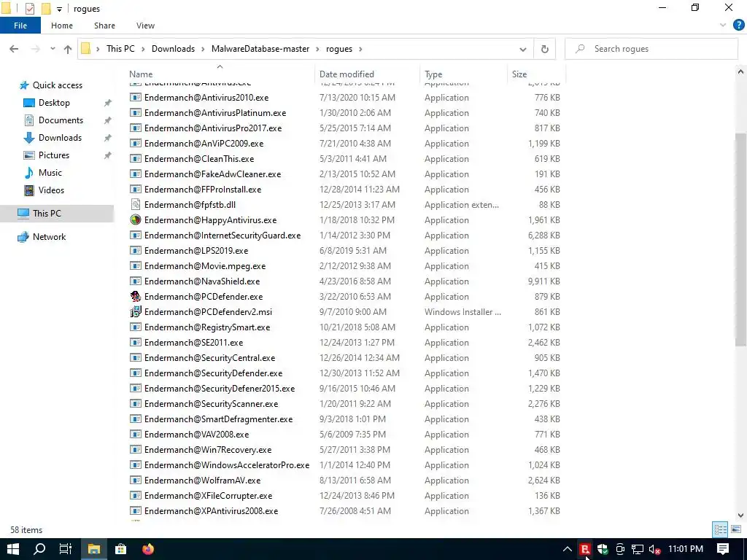The height and width of the screenshot is (560, 747).
Task: Open the Recent locations dropdown arrow
Action: pos(53,49)
